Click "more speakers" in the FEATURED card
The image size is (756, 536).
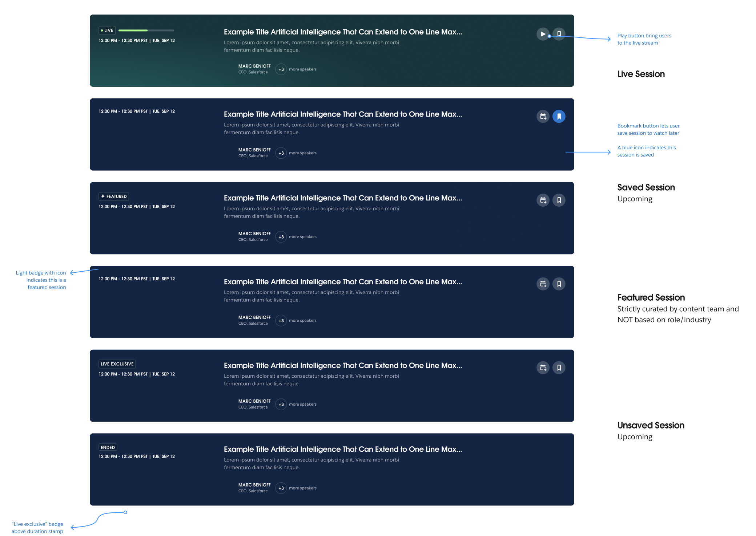point(303,237)
